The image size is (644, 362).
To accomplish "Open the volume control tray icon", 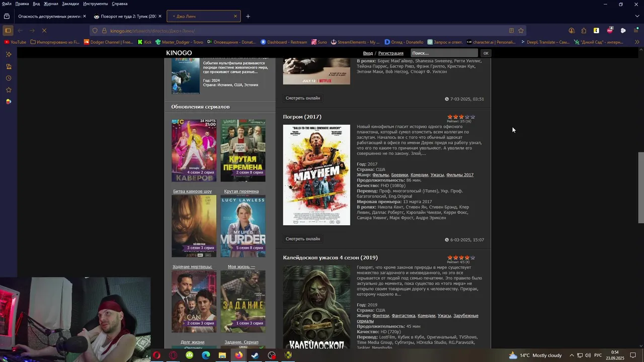I will pos(588,355).
